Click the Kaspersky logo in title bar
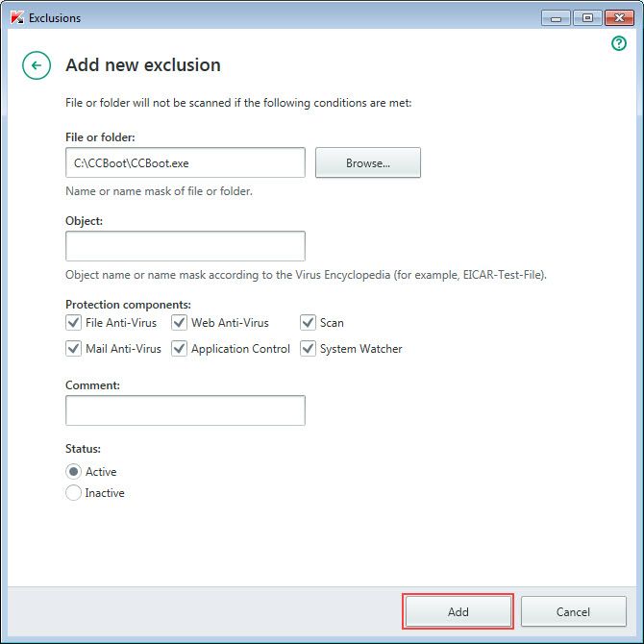The image size is (644, 644). tap(17, 18)
